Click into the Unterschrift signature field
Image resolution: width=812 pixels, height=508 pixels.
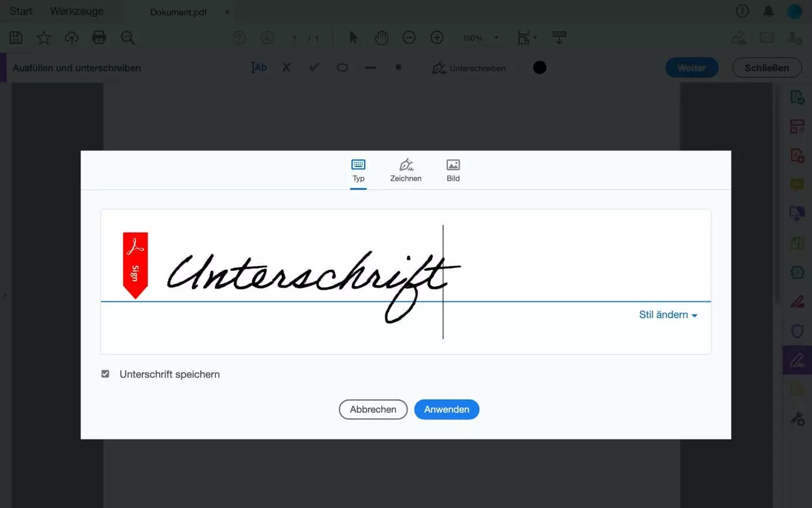point(406,281)
